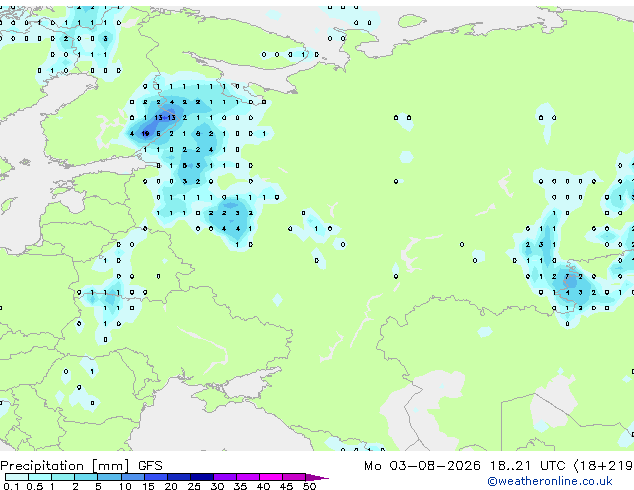The image size is (634, 490).
Task: Click the 0.5–1 mm legend color swatch
Action: tap(40, 477)
